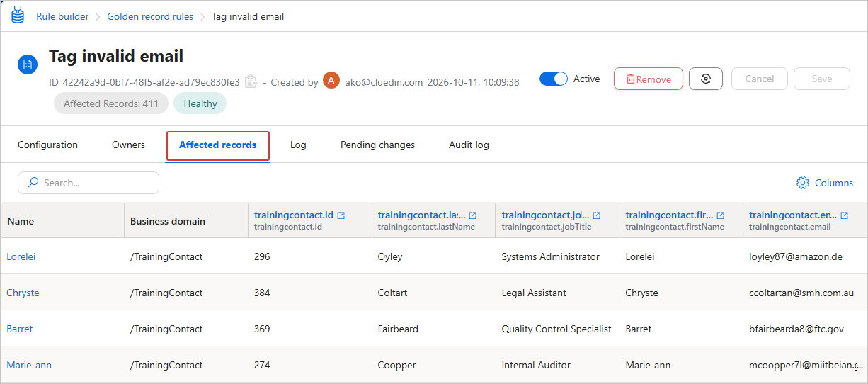Click the Tag invalid email page title
Image resolution: width=868 pixels, height=384 pixels.
tap(116, 56)
